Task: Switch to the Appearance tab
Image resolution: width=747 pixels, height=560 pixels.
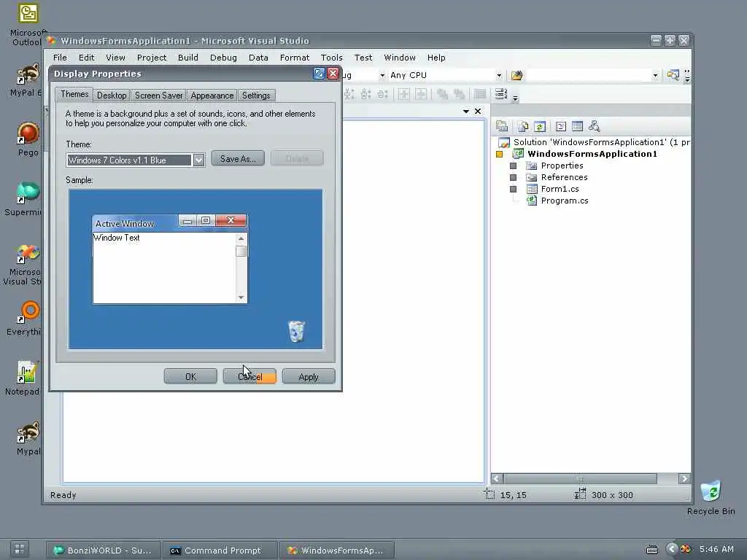Action: click(x=212, y=96)
